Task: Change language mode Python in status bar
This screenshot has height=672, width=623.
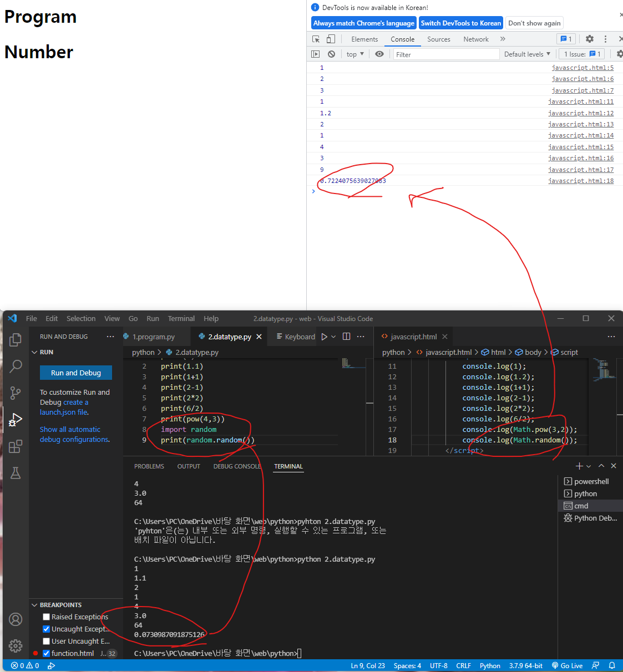Action: 490,665
